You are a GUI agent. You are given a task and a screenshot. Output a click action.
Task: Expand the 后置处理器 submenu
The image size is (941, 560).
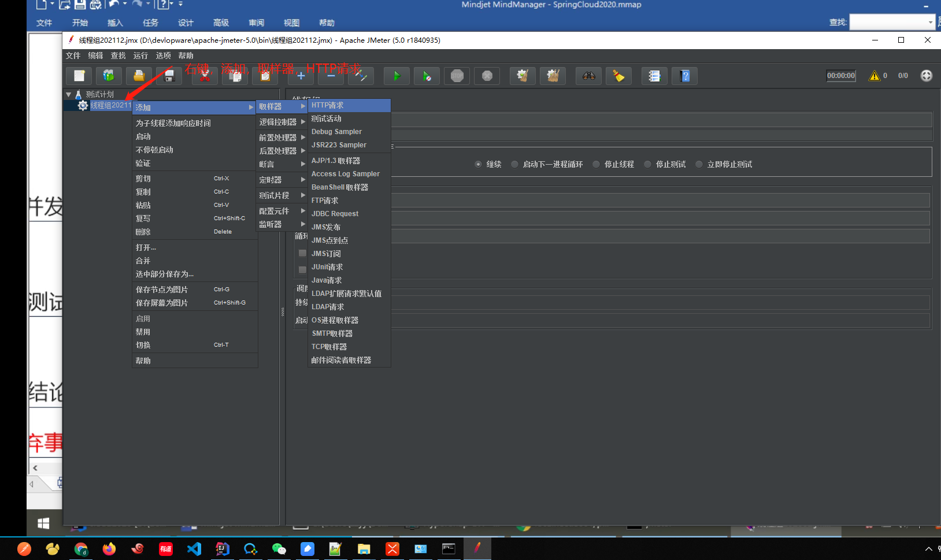(281, 151)
